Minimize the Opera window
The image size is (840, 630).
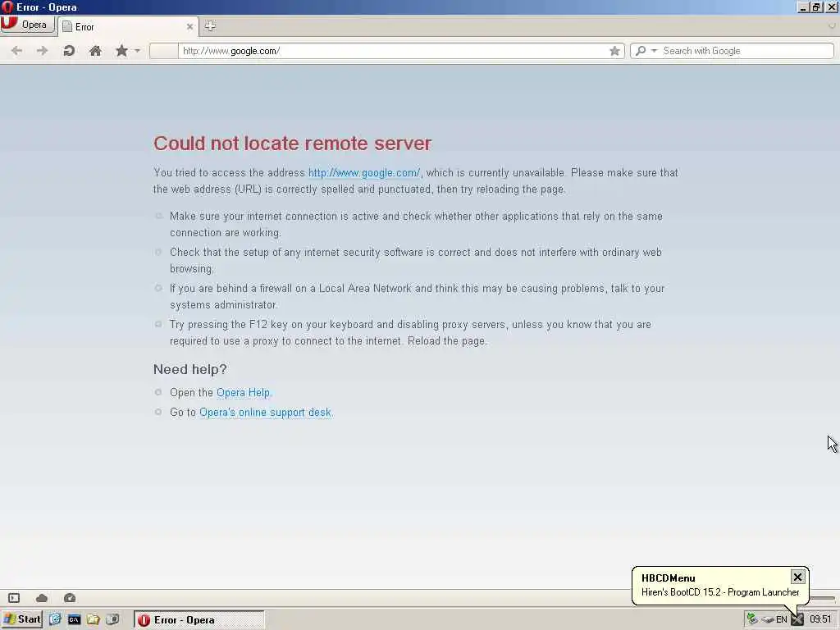click(x=804, y=7)
